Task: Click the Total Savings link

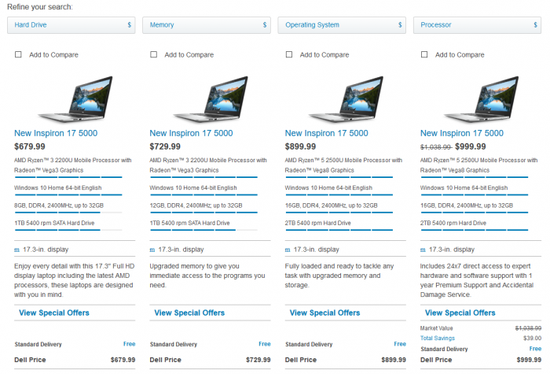Action: point(437,338)
